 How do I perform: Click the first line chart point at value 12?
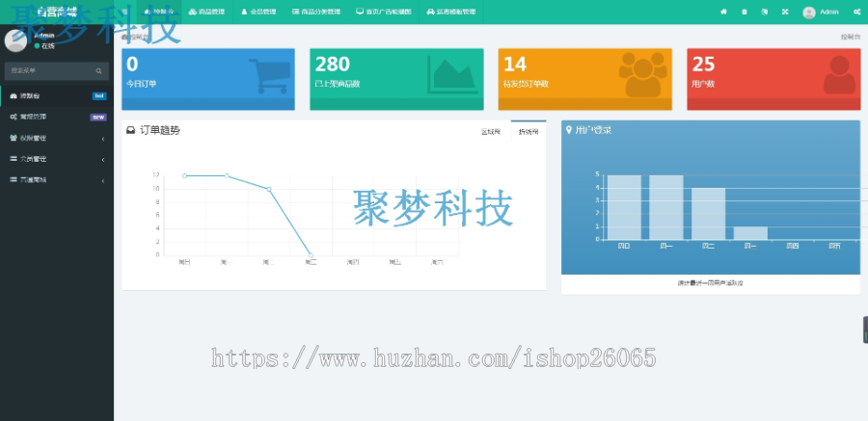[184, 176]
